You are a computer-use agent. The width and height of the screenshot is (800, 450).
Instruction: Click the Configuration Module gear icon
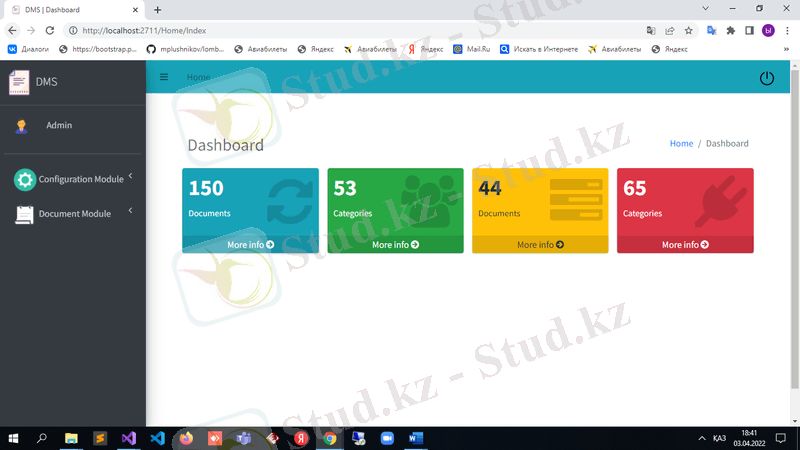24,180
